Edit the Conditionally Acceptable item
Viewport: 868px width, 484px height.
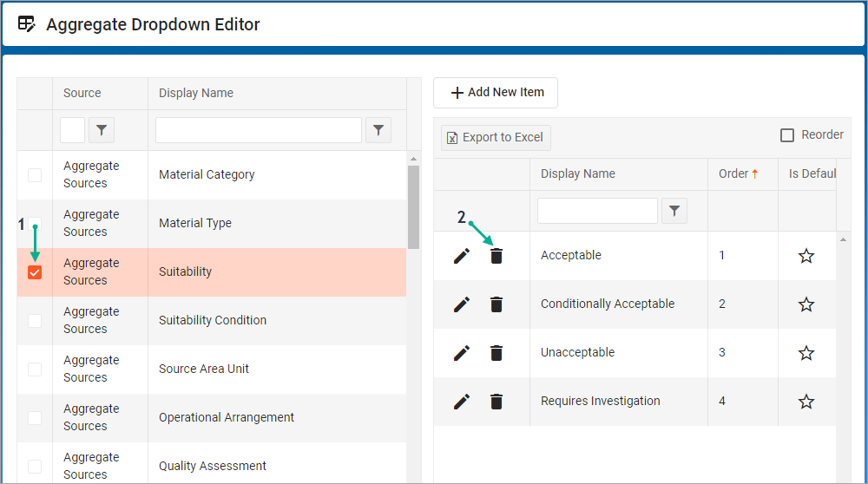(462, 304)
